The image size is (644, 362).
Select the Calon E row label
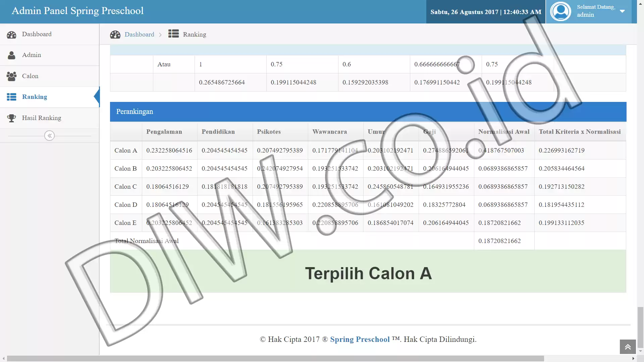click(125, 223)
